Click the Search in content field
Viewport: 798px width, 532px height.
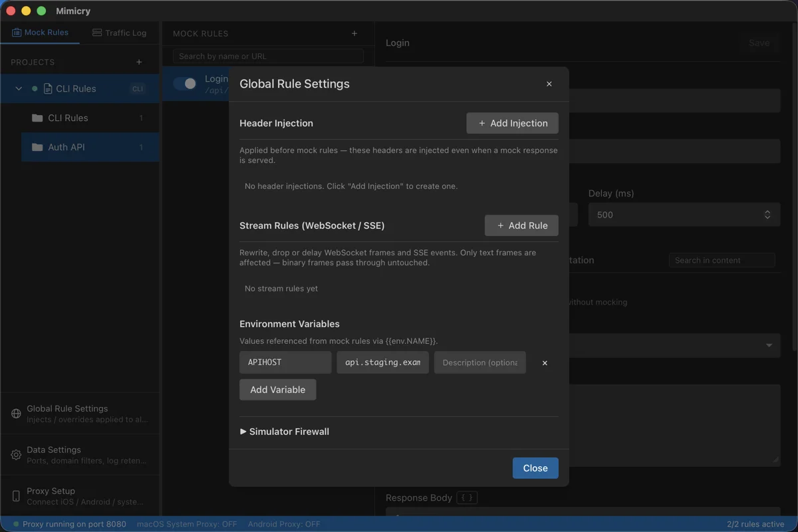[722, 260]
